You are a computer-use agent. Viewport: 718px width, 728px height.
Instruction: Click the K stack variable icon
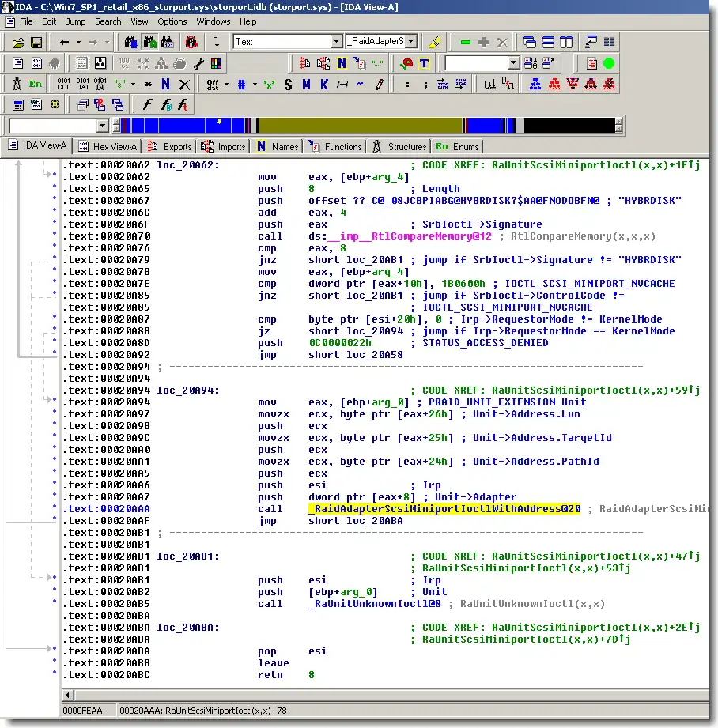coord(324,85)
